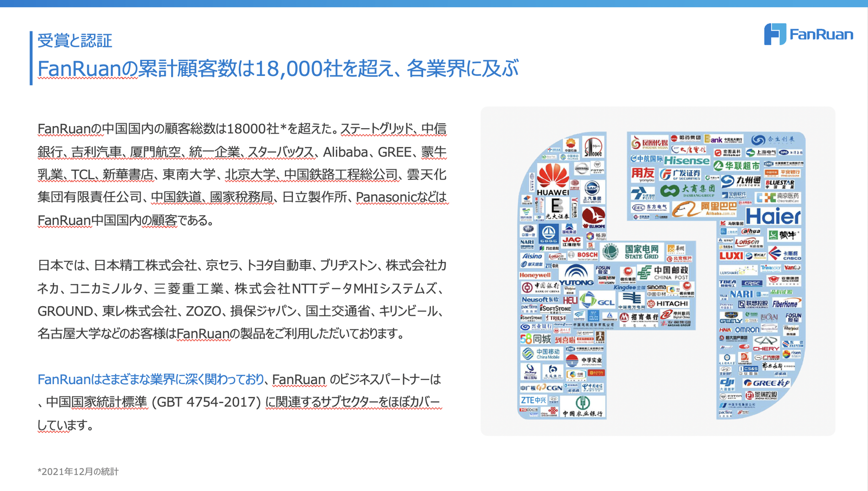The width and height of the screenshot is (868, 491).
Task: Select the GEELY logo
Action: pos(730,316)
